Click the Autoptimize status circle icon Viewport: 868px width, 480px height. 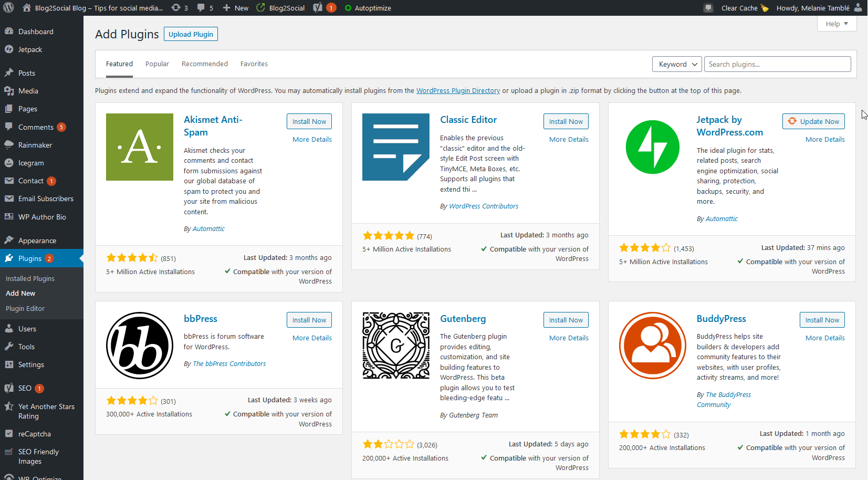(x=348, y=8)
